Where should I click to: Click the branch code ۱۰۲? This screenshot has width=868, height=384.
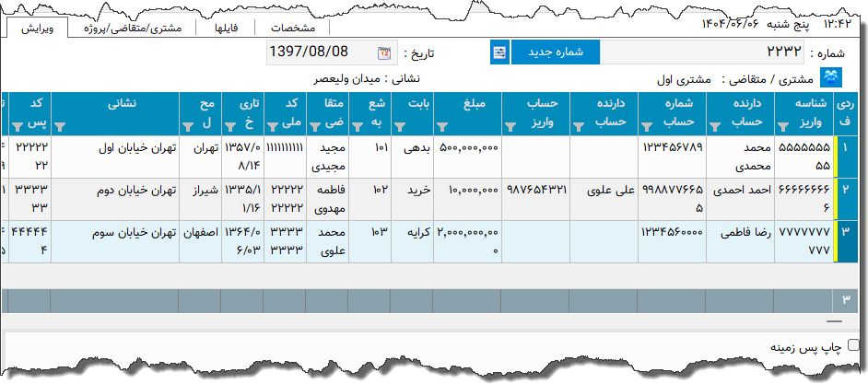click(369, 199)
